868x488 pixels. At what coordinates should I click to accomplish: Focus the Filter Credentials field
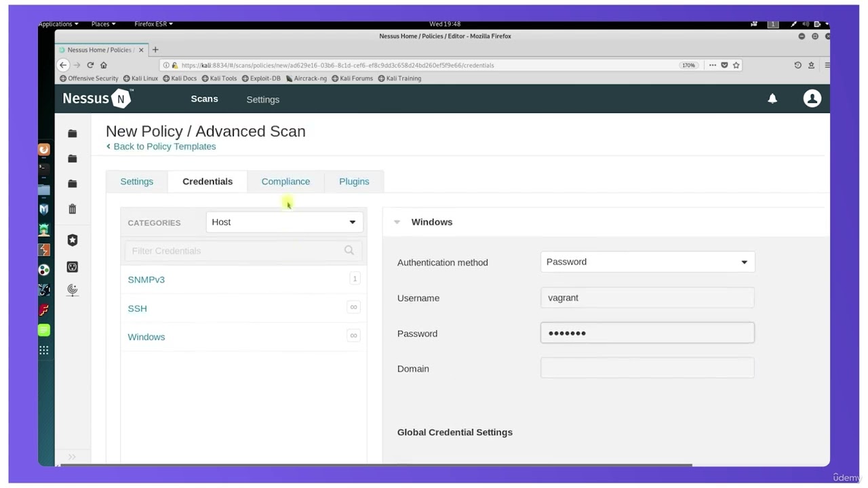click(243, 251)
